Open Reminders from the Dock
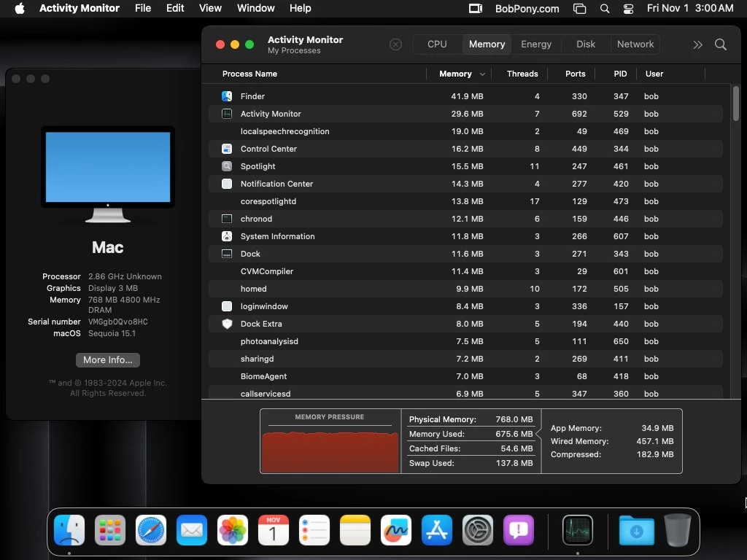This screenshot has height=560, width=747. (314, 530)
